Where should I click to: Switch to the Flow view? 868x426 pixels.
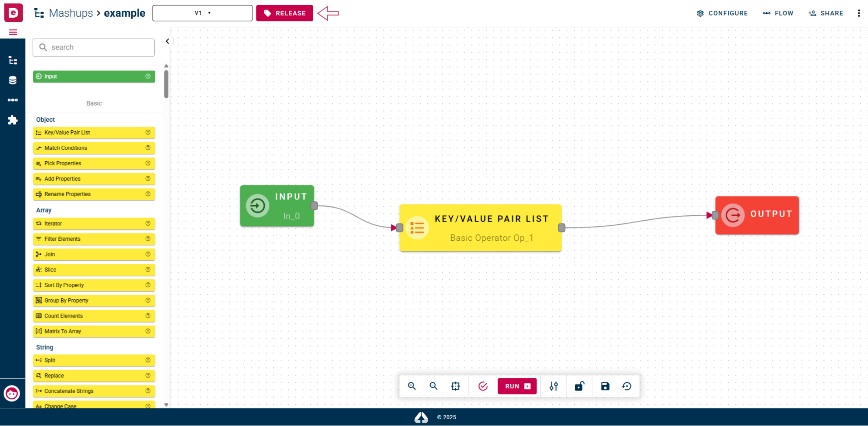click(778, 13)
